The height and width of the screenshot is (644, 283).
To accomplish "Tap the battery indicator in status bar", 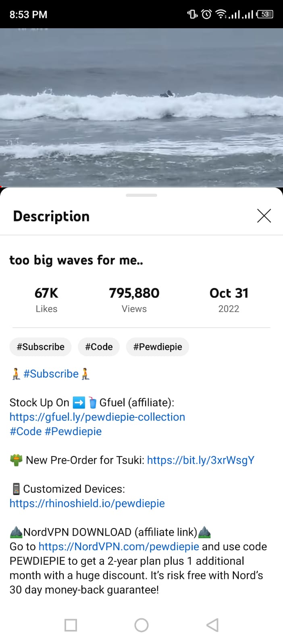I will tap(265, 14).
